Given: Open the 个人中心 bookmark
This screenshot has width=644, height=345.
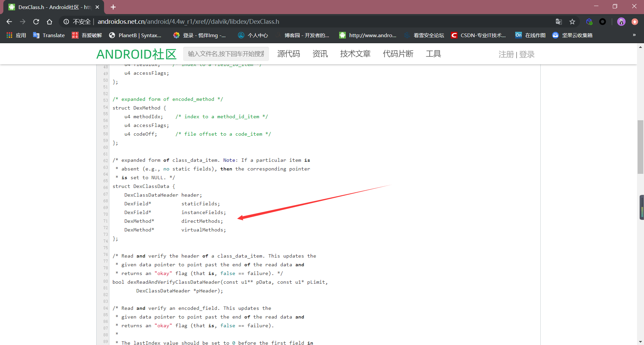Looking at the screenshot, I should [x=253, y=35].
